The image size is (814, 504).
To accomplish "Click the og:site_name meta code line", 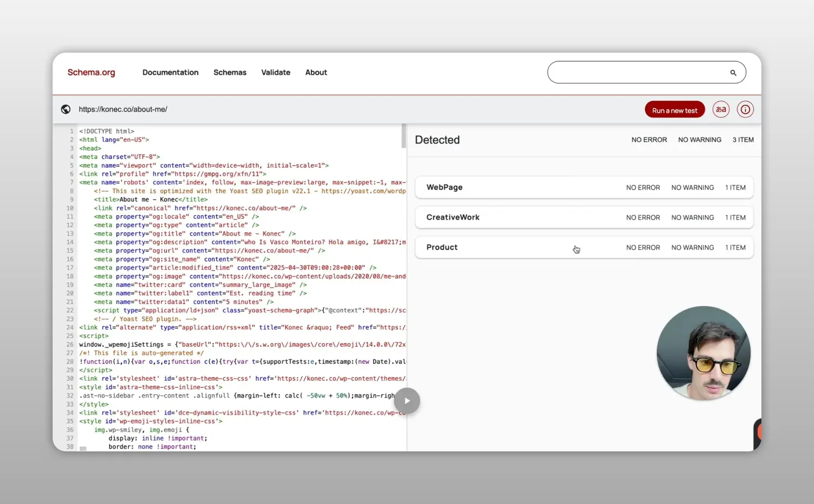I will (182, 259).
